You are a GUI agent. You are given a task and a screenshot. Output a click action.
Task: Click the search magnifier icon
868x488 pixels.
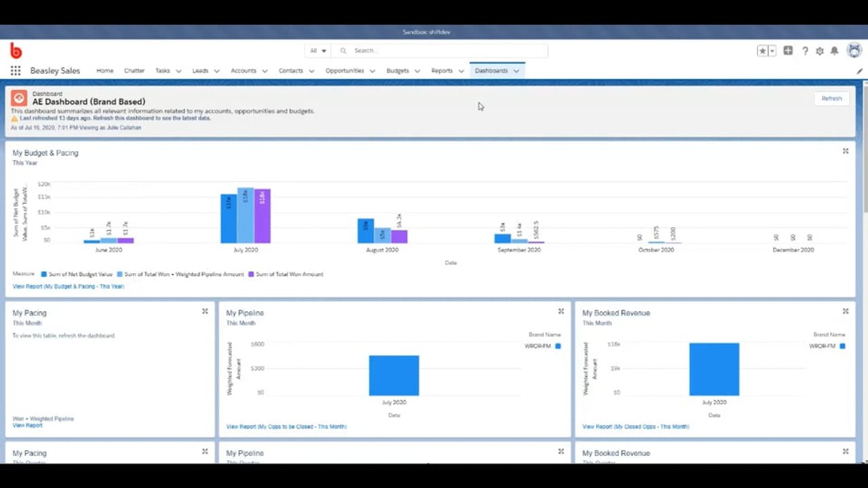point(343,51)
